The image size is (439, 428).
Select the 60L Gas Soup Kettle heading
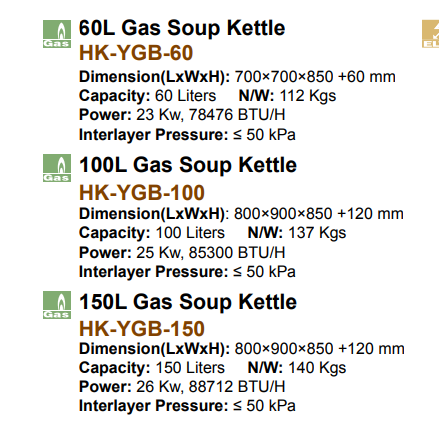coord(182,28)
